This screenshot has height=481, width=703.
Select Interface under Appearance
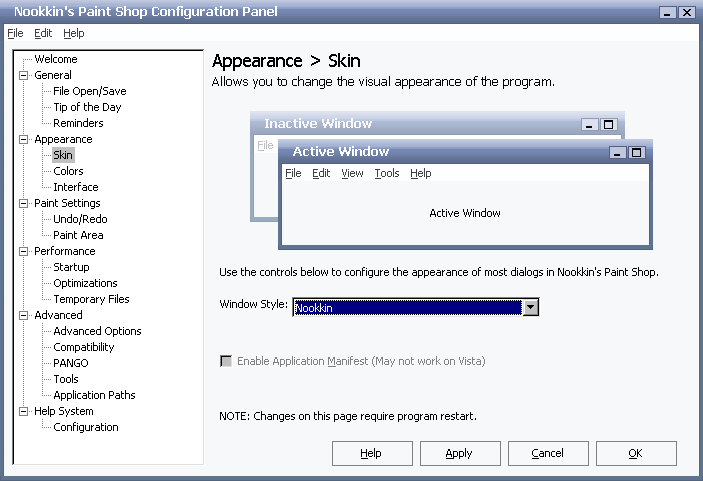(x=76, y=187)
